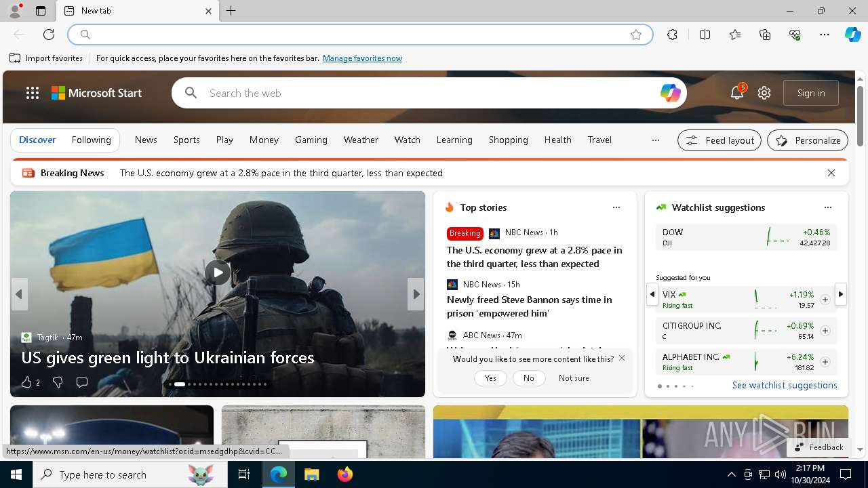This screenshot has height=488, width=868.
Task: Open Edge Settings and more menu
Action: point(825,35)
